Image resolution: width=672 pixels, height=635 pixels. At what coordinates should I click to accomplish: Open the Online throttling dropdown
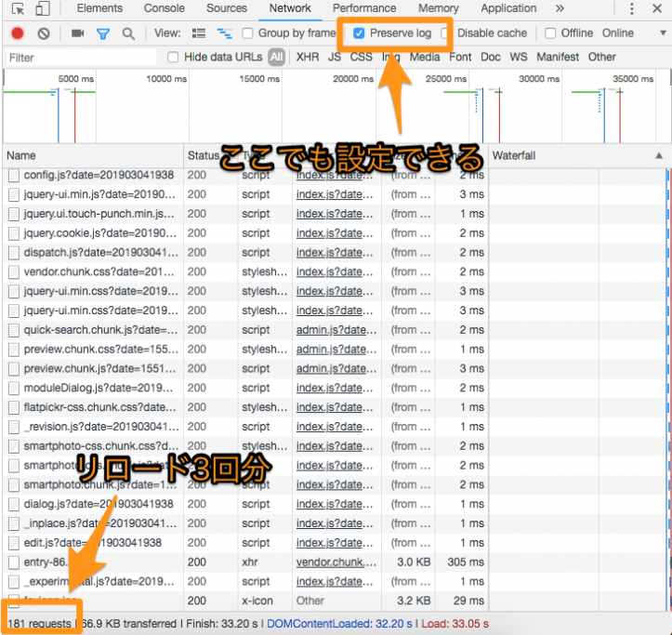[617, 33]
